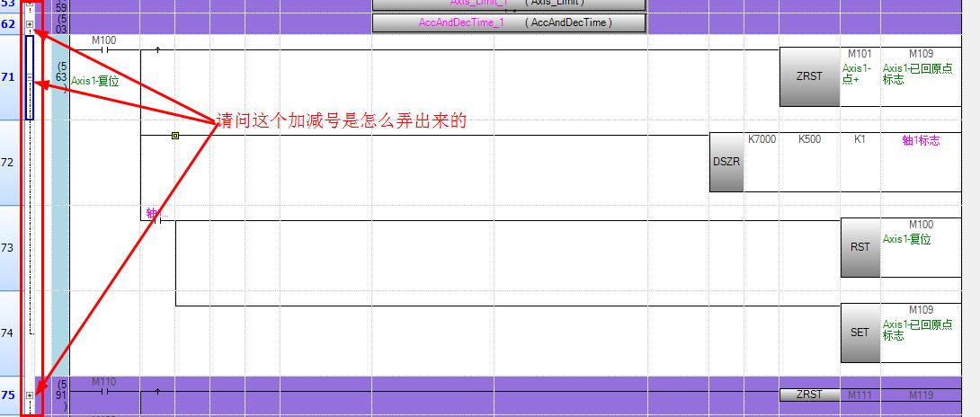This screenshot has width=980, height=417.
Task: Select row number 72 header
Action: point(8,163)
